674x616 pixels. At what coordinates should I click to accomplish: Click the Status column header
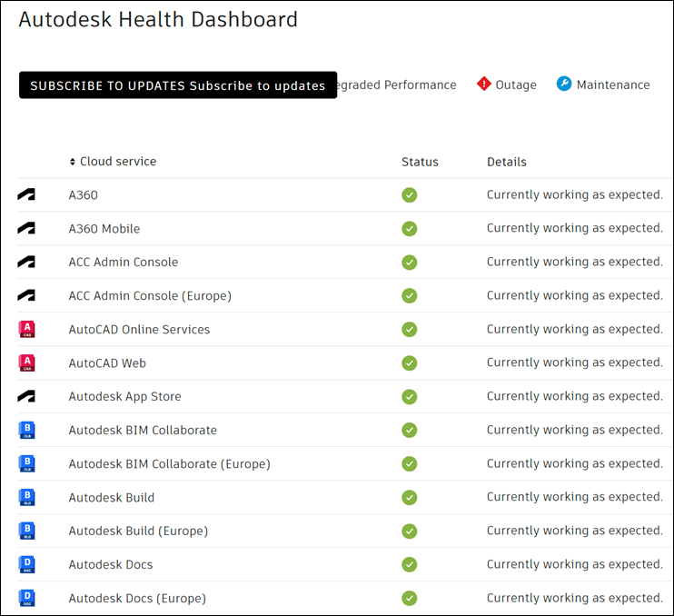[x=420, y=162]
